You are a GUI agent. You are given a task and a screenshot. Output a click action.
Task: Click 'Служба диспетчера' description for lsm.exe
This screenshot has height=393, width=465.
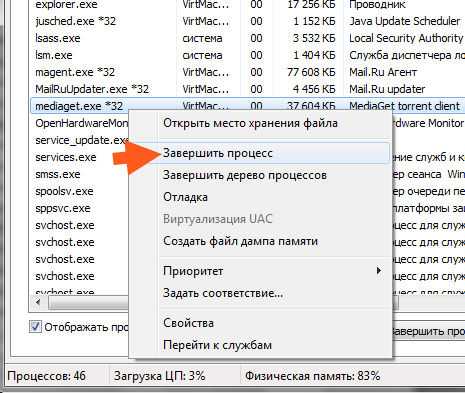pos(407,55)
